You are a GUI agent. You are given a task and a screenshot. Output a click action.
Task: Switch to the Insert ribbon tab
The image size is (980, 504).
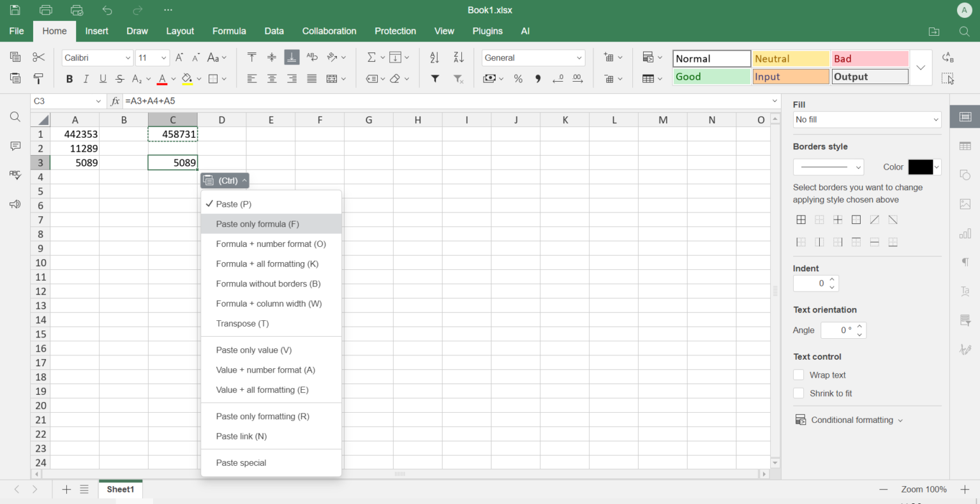pyautogui.click(x=96, y=31)
